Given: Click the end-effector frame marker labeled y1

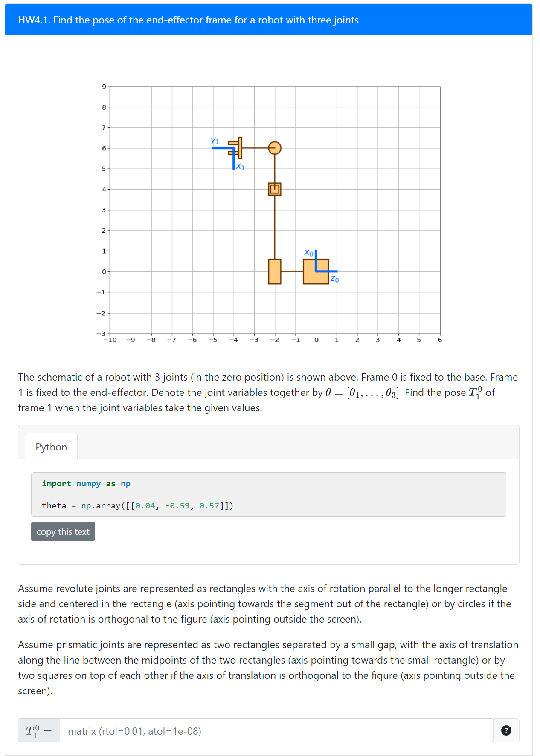Looking at the screenshot, I should click(x=215, y=141).
